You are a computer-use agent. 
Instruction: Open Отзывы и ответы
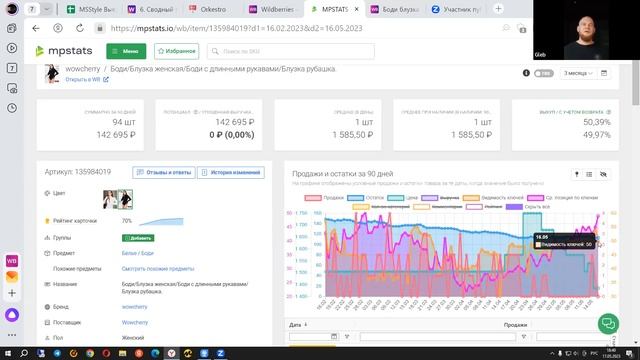pyautogui.click(x=164, y=172)
